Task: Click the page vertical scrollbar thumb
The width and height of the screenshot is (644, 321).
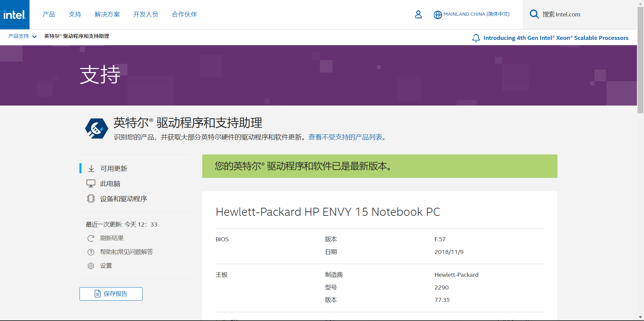Action: click(x=640, y=60)
